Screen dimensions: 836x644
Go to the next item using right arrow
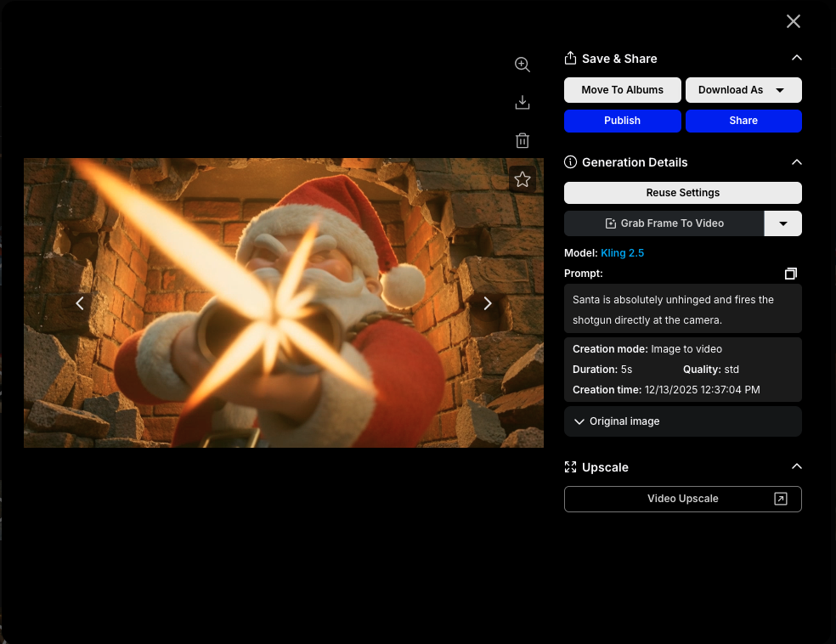(x=488, y=303)
